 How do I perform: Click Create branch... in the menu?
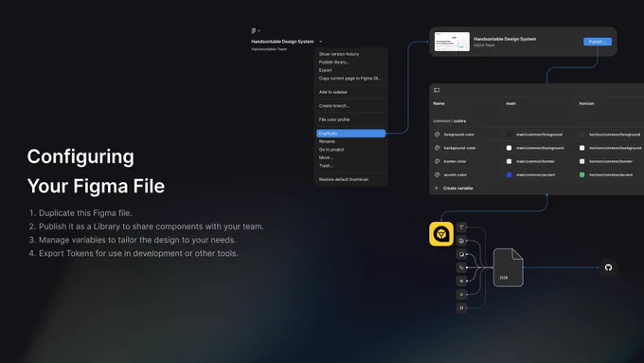click(334, 105)
